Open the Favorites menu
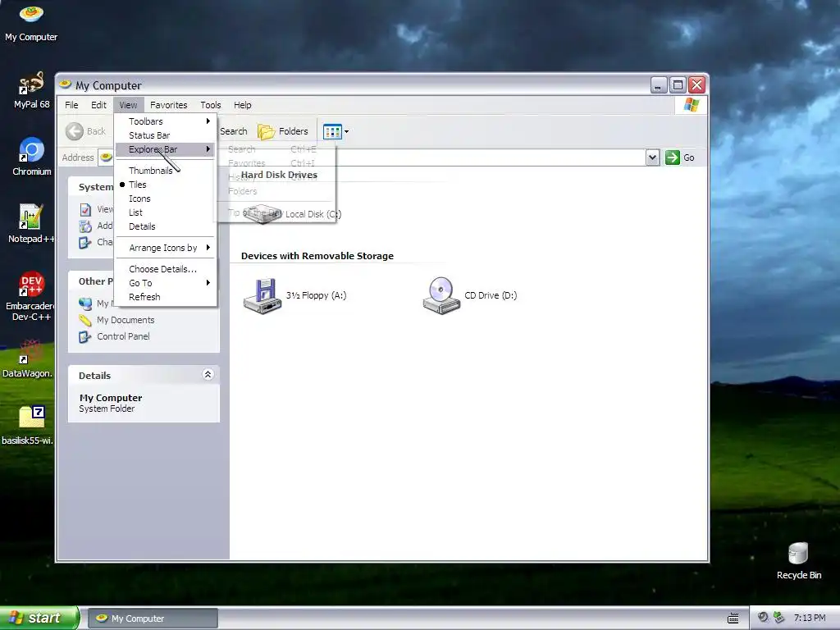 [169, 105]
